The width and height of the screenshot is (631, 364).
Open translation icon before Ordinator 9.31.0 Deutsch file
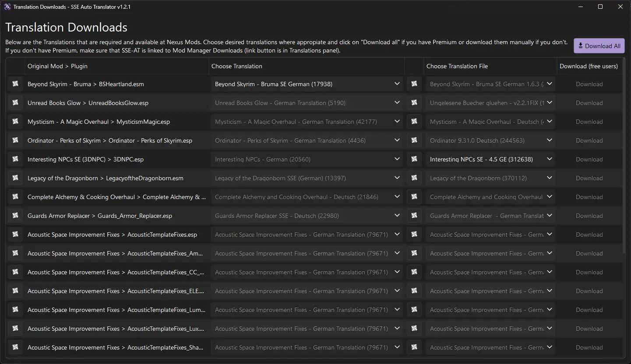tap(414, 140)
